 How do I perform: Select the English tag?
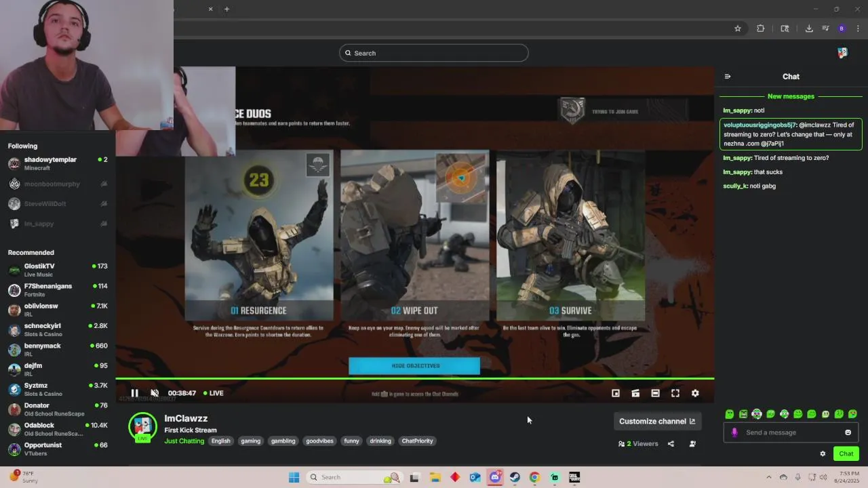click(220, 441)
